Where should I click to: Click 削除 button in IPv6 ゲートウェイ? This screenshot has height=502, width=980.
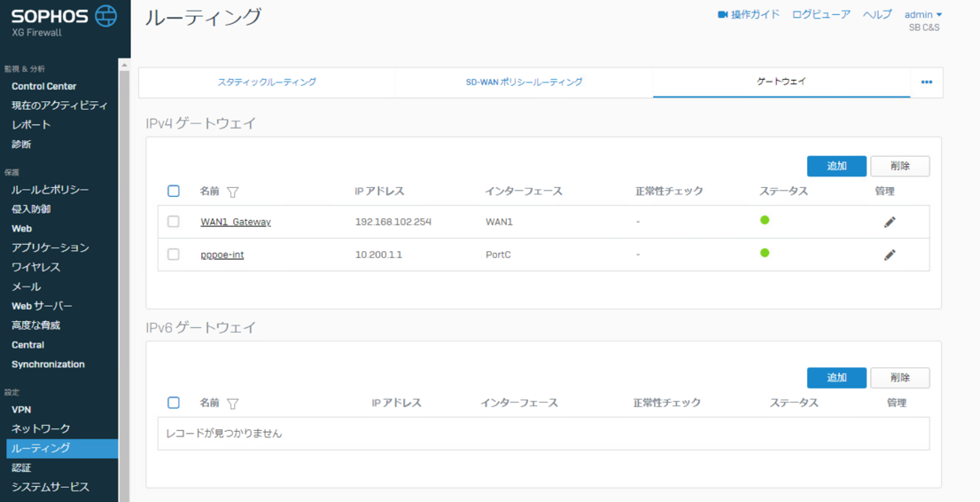click(900, 378)
